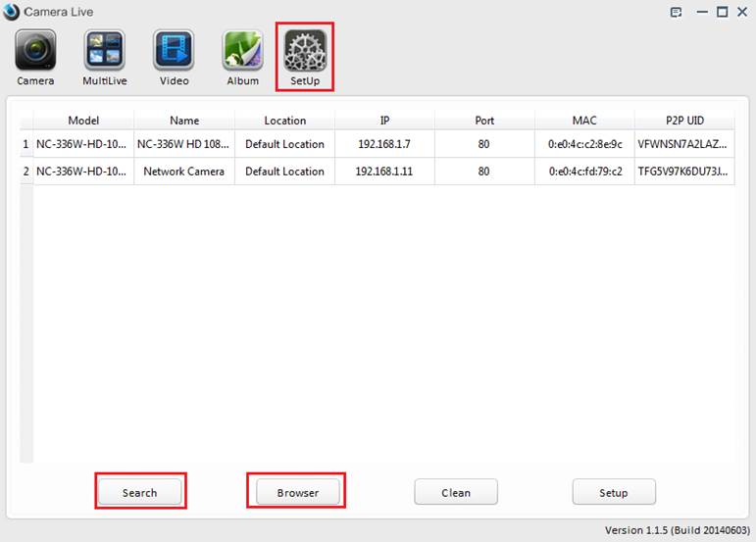The image size is (756, 542).
Task: Click the P2P UID column header
Action: [684, 121]
